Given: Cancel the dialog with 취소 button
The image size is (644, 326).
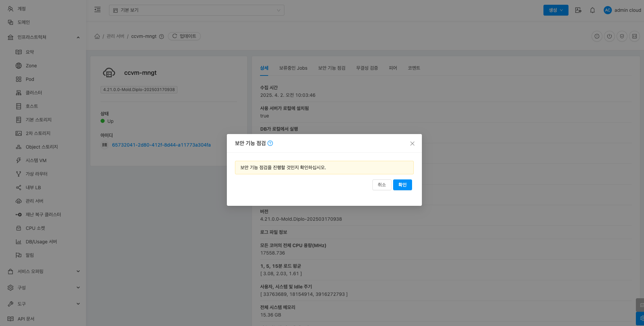Looking at the screenshot, I should point(382,185).
